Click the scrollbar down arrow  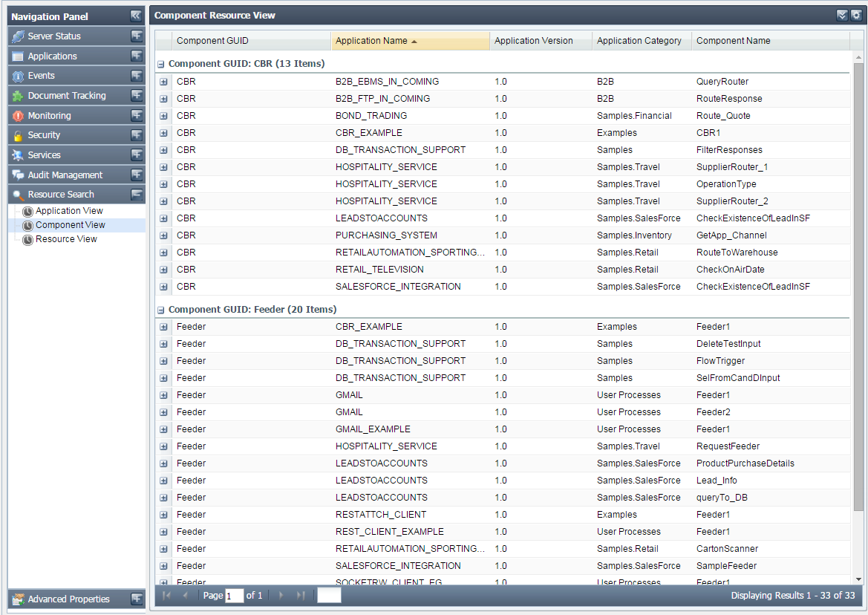pyautogui.click(x=858, y=579)
